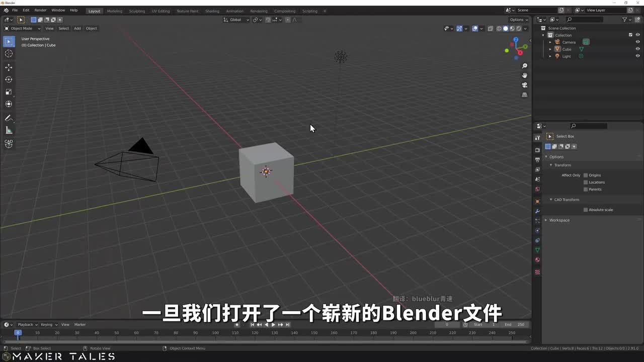
Task: Open the Scene properties tab
Action: 537,179
